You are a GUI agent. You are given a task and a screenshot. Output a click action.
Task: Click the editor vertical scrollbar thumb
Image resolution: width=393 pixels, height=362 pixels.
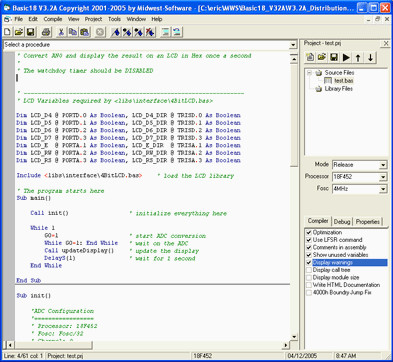click(294, 115)
